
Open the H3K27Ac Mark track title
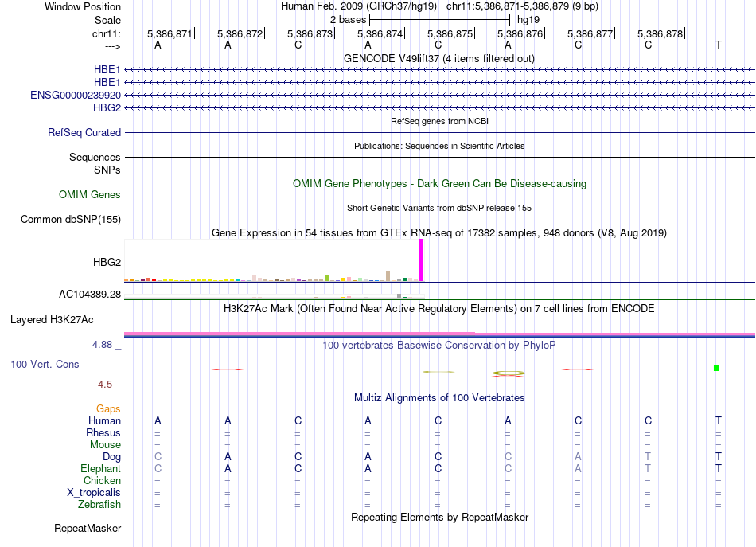(439, 309)
